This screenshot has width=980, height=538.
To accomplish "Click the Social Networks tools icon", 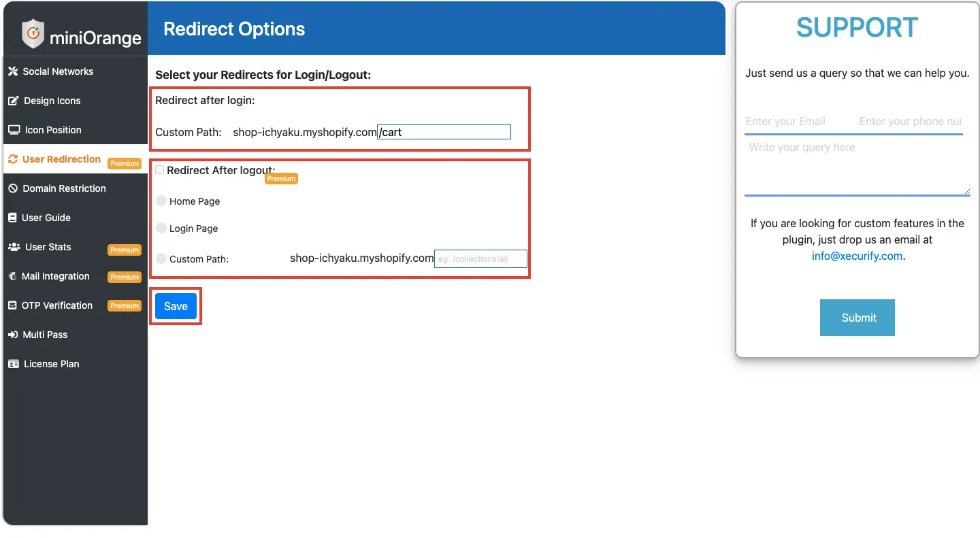I will pyautogui.click(x=12, y=71).
